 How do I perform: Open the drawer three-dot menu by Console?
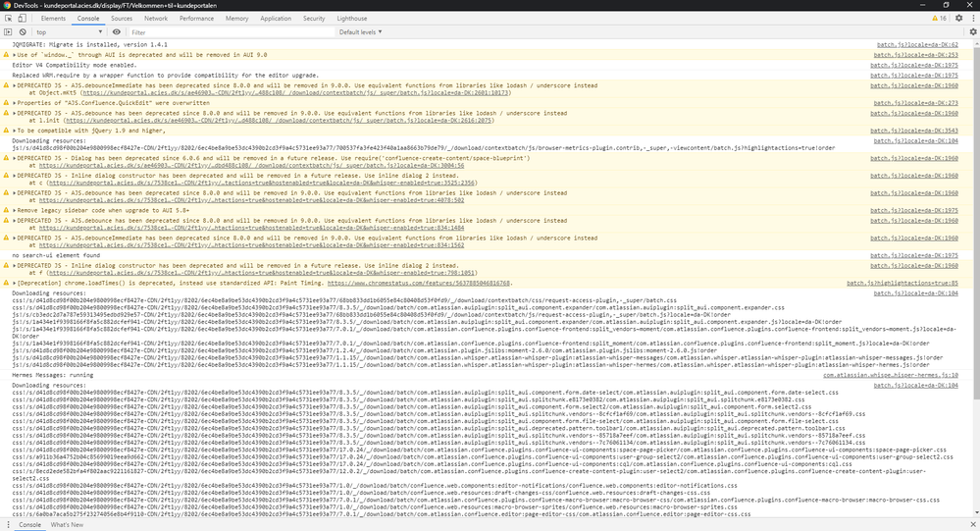point(8,525)
